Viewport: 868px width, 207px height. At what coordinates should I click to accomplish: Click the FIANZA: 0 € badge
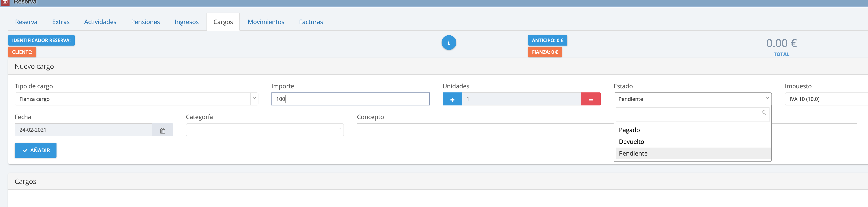pyautogui.click(x=545, y=52)
